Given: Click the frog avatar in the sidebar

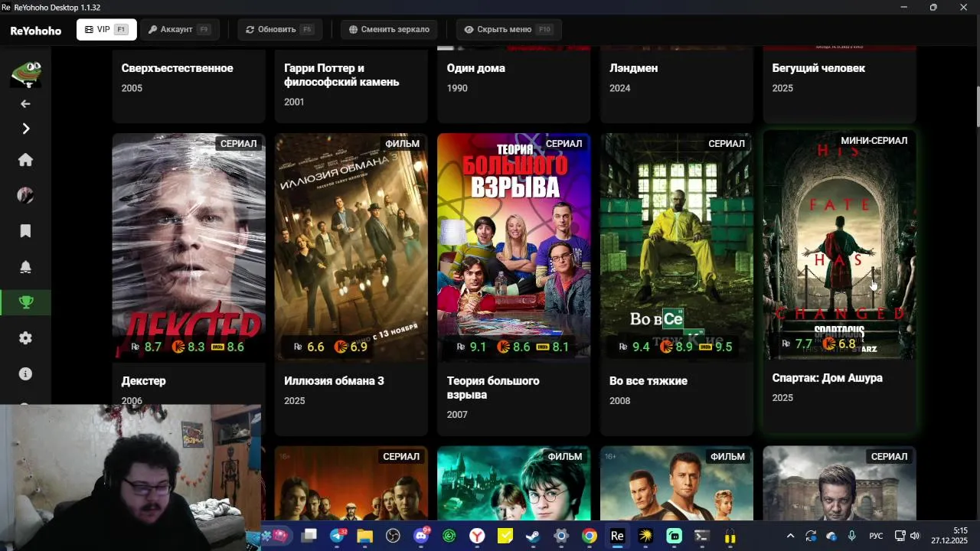Looking at the screenshot, I should 25,73.
